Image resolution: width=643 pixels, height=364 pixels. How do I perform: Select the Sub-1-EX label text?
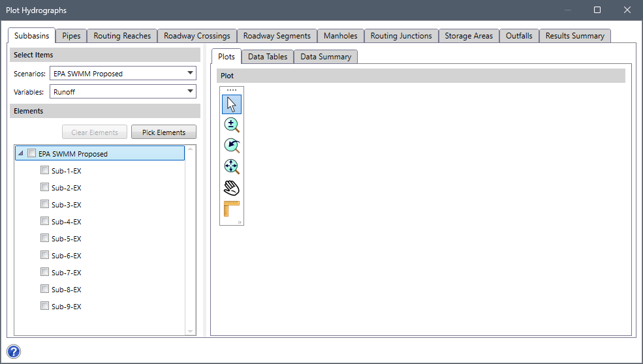pyautogui.click(x=67, y=171)
